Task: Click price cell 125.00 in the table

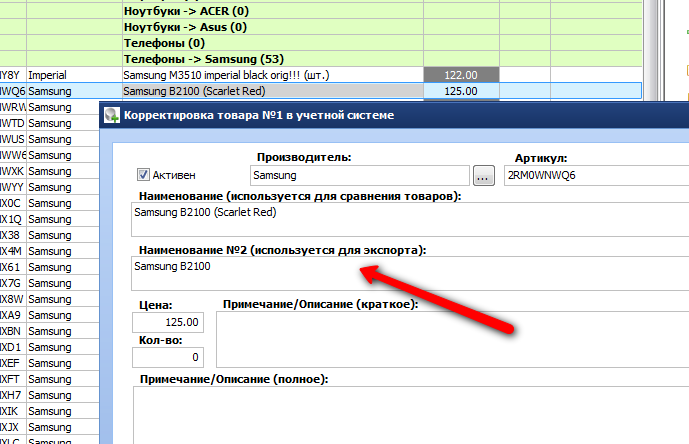Action: (461, 91)
